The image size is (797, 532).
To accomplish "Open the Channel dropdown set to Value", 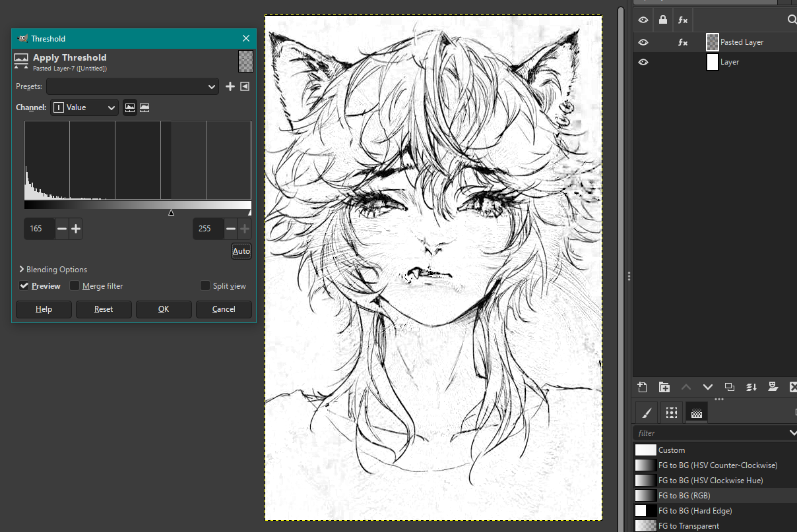I will (84, 107).
